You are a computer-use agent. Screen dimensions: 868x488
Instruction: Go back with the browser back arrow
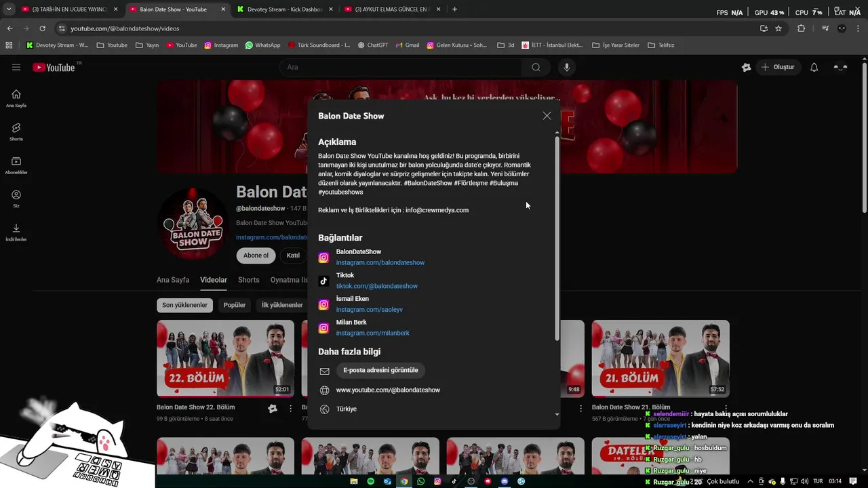9,28
